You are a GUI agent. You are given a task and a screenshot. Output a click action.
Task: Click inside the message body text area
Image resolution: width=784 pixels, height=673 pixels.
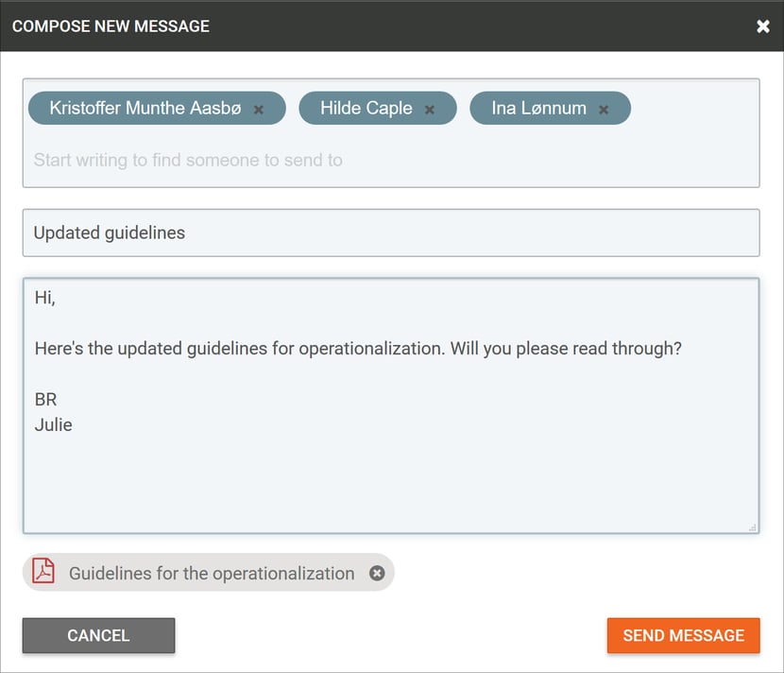(391, 406)
